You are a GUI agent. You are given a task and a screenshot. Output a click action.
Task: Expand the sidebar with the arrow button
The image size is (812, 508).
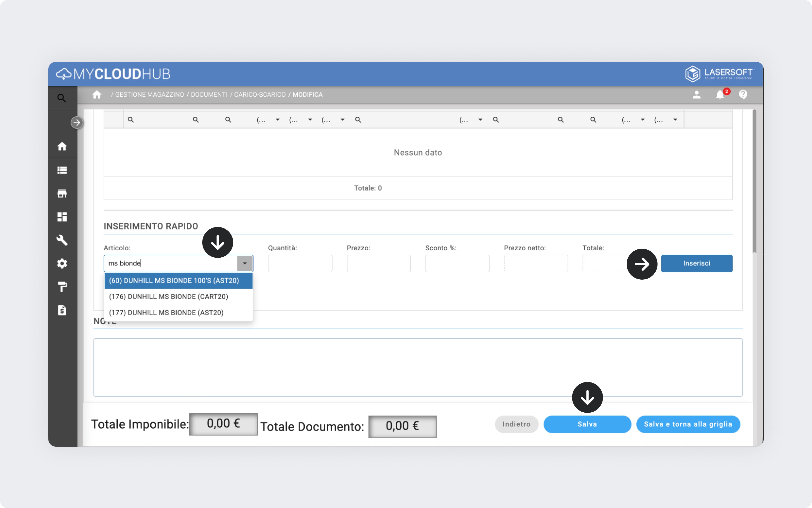(77, 123)
